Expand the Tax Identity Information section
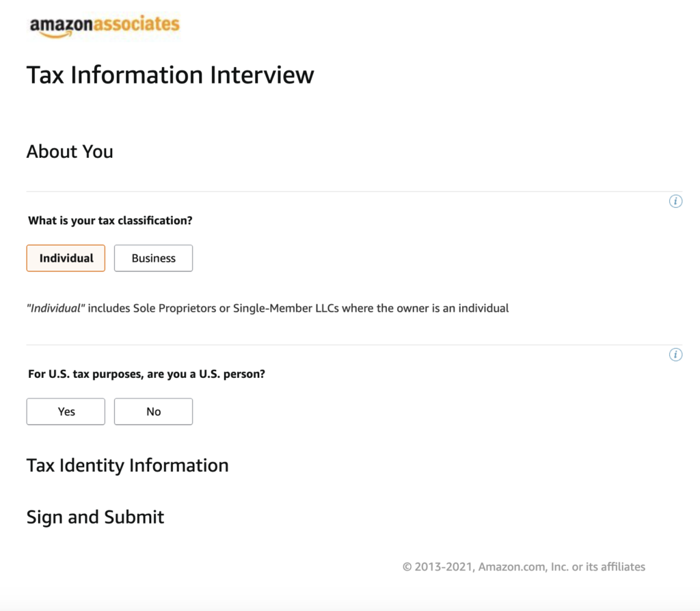 pyautogui.click(x=127, y=465)
